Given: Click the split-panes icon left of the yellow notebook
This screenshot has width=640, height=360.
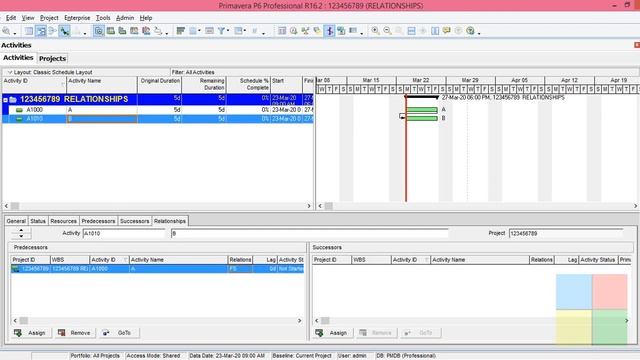Looking at the screenshot, I should [435, 31].
